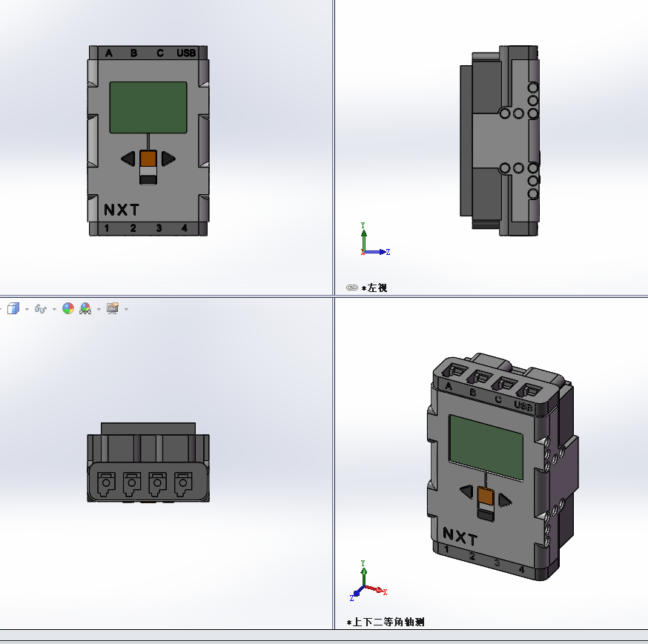Select the green LCD screen in front view
Viewport: 648px width, 644px height.
(148, 107)
